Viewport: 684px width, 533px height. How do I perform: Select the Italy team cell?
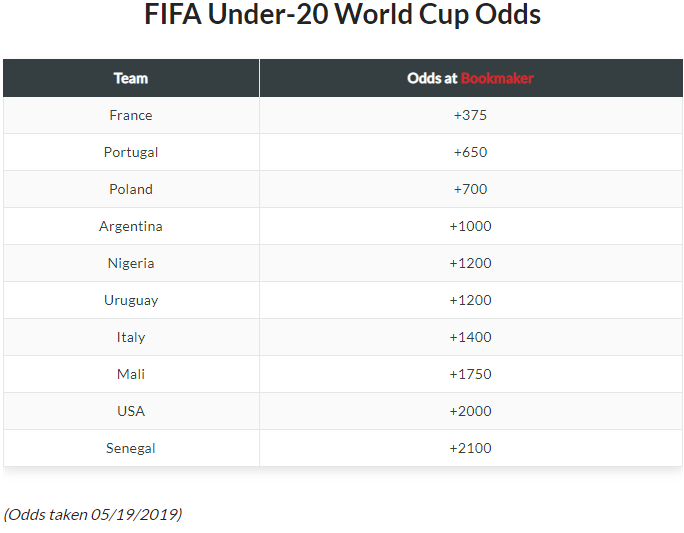pyautogui.click(x=131, y=337)
